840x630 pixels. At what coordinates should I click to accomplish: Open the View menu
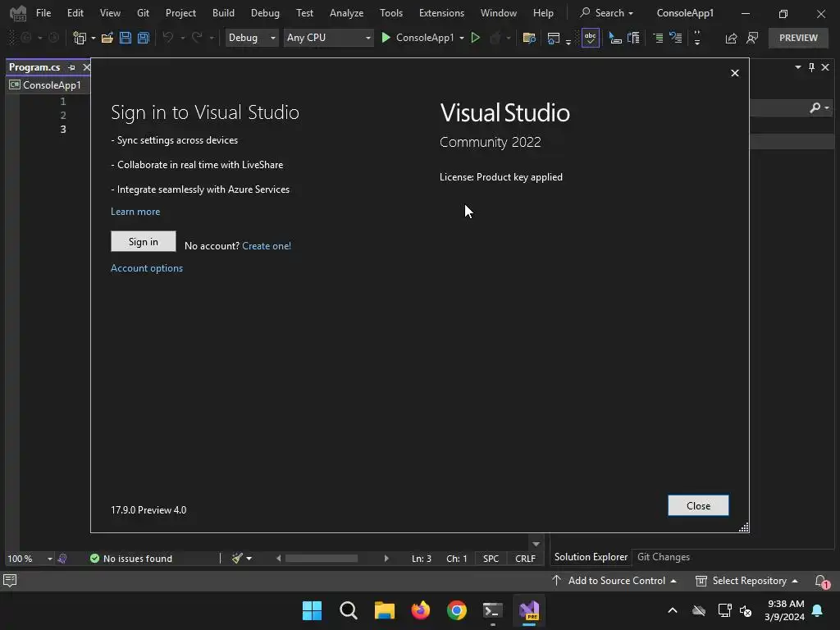click(110, 13)
